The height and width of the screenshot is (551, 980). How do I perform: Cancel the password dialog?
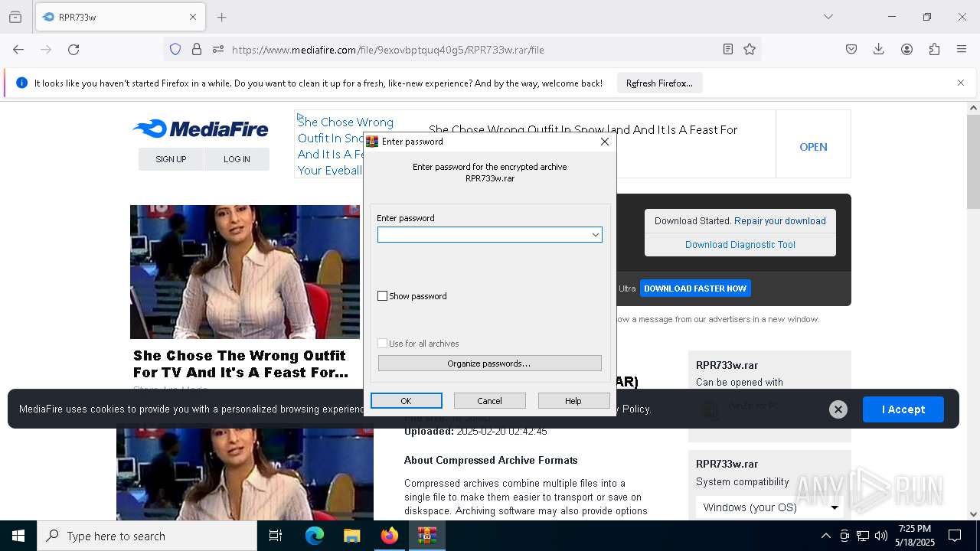tap(489, 401)
